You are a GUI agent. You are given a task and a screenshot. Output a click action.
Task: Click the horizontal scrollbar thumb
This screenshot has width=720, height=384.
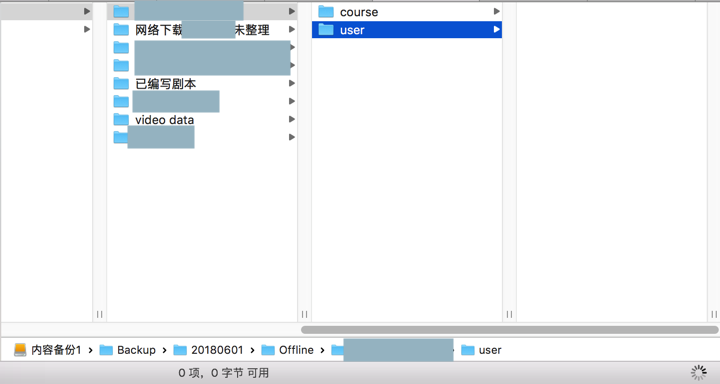coord(510,330)
